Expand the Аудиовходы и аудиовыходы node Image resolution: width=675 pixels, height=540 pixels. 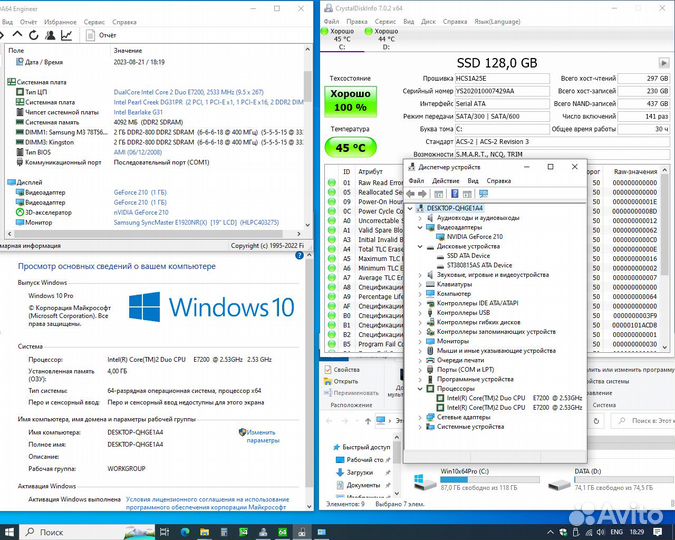[x=420, y=218]
